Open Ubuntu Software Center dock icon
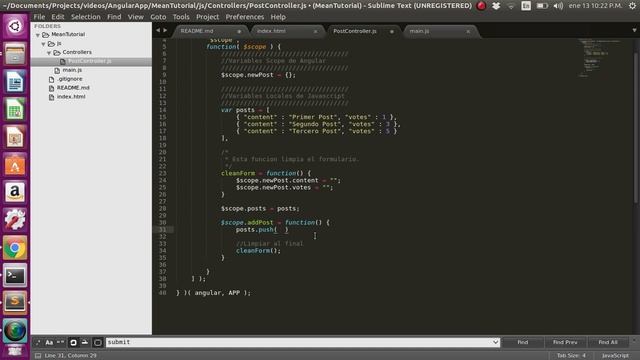Viewport: 640px width, 360px height. click(15, 165)
